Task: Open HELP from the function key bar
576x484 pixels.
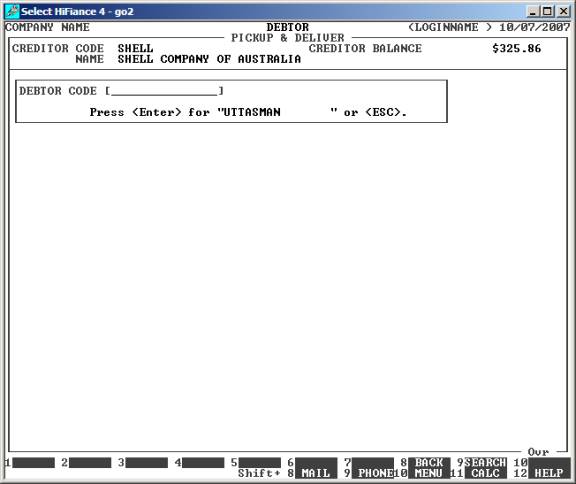Action: click(549, 473)
